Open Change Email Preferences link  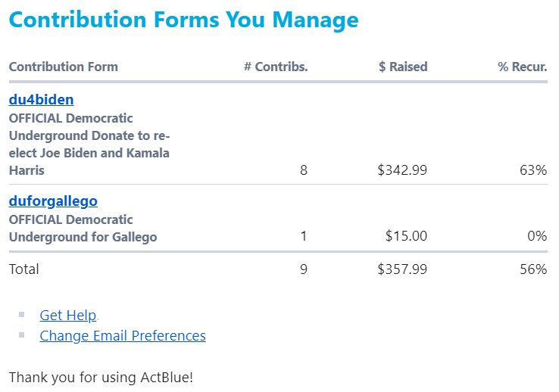pyautogui.click(x=123, y=336)
